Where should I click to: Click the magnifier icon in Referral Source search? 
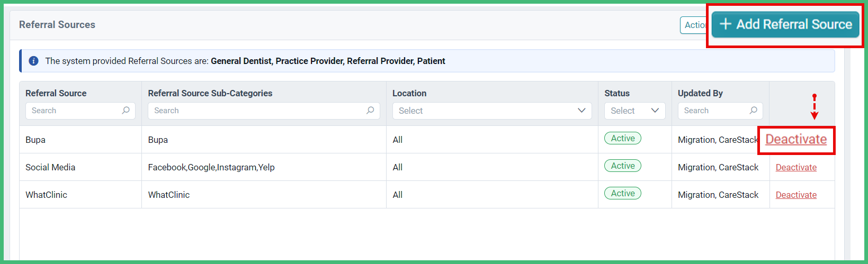[x=126, y=111]
